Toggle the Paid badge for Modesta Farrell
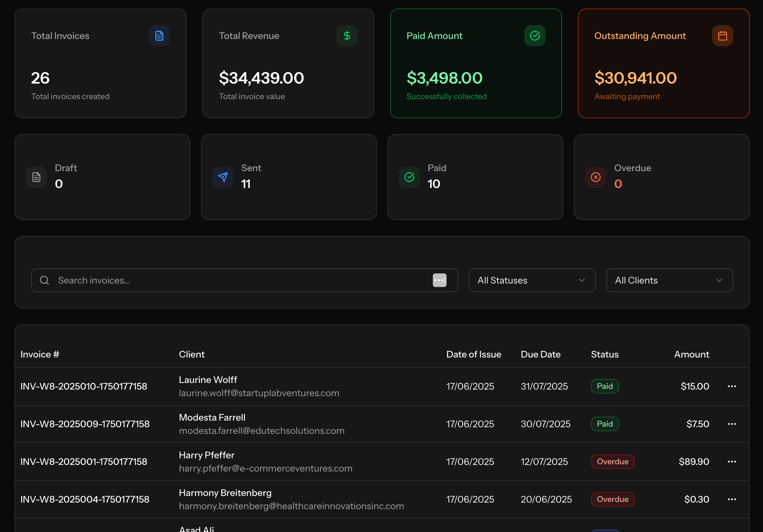Viewport: 763px width, 532px height. [x=605, y=424]
